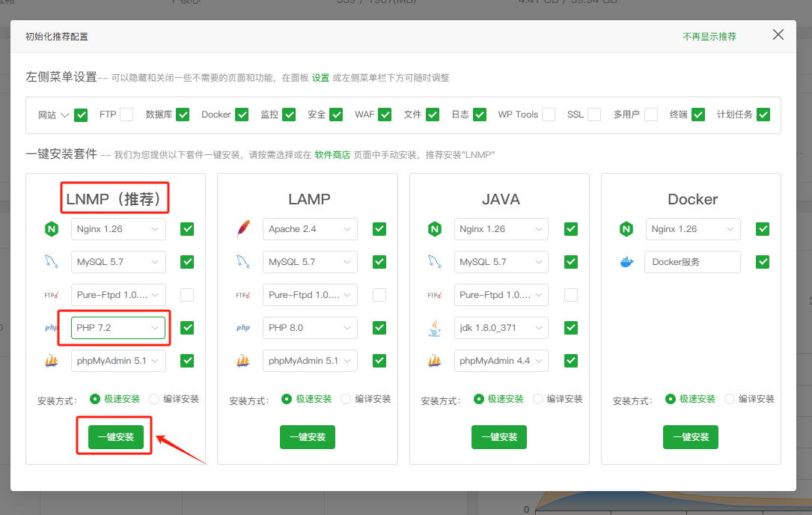The height and width of the screenshot is (515, 812).
Task: Select 编译安装 radio in Docker card
Action: point(730,399)
